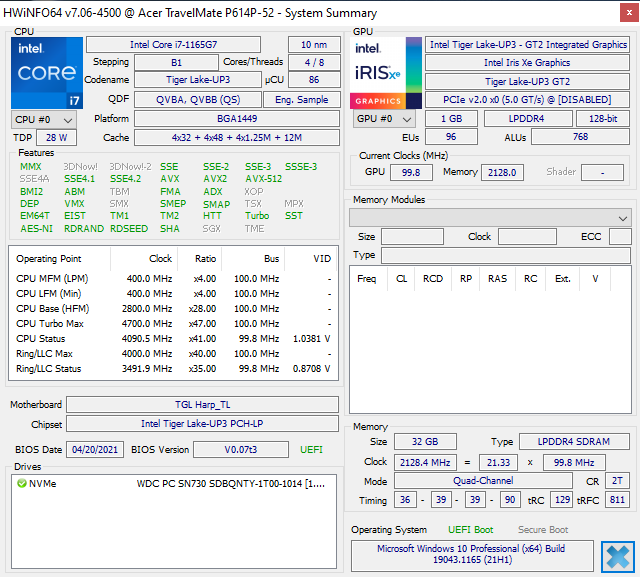Click the CPU Base (HFM) row

click(x=173, y=308)
